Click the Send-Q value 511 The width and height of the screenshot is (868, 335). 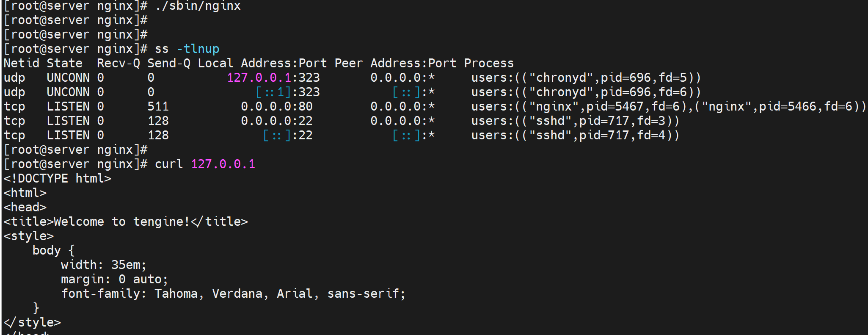[x=158, y=107]
